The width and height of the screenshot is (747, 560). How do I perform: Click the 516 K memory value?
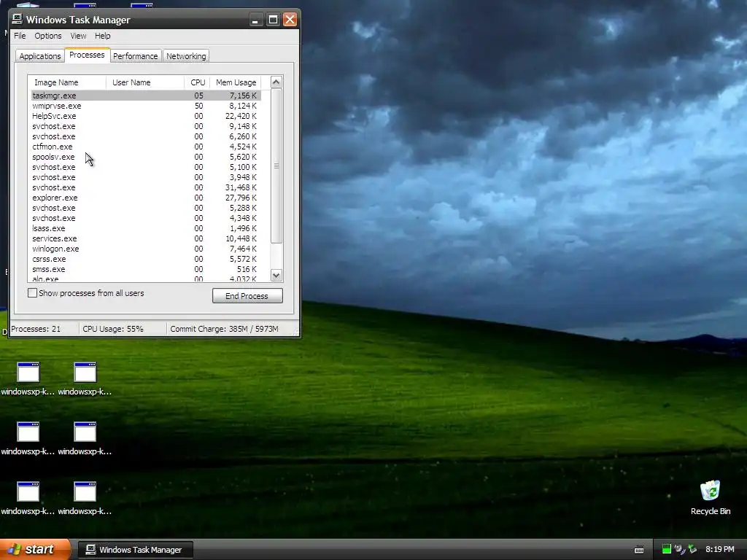247,269
